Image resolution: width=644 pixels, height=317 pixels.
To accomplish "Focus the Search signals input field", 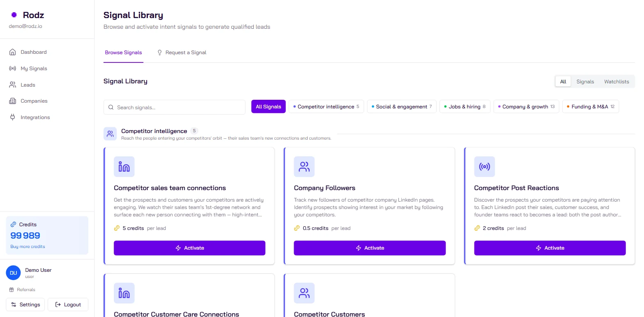I will tap(175, 108).
